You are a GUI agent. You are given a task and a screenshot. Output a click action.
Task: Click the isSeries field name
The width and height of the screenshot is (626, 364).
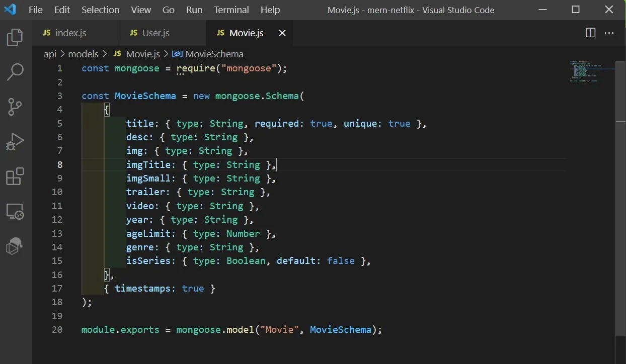148,261
